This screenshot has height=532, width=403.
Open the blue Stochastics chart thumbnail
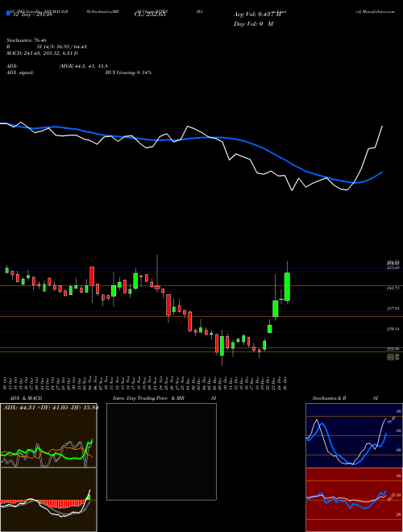click(x=354, y=435)
